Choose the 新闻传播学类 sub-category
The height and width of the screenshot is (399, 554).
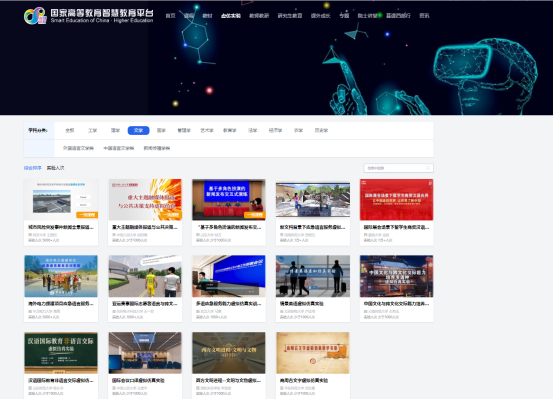[x=157, y=148]
